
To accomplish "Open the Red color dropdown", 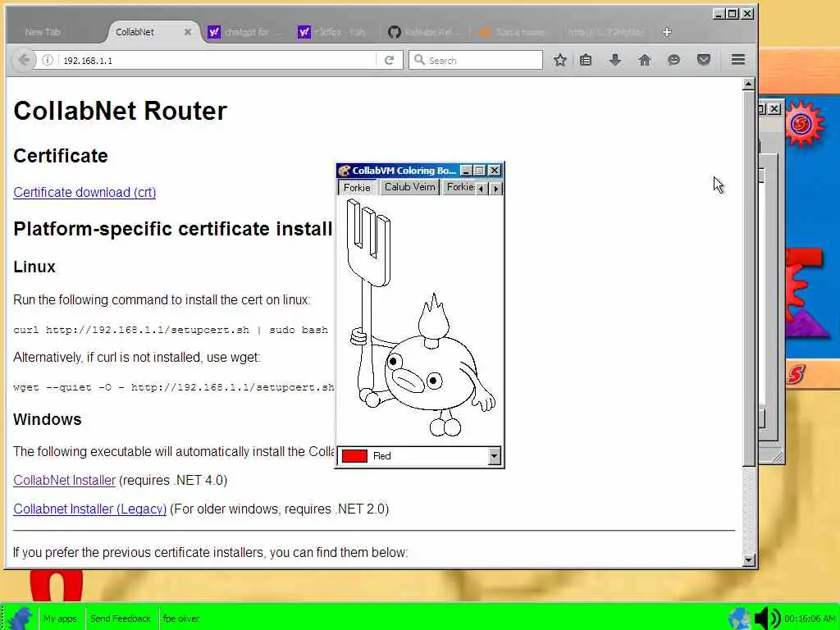I will 494,456.
